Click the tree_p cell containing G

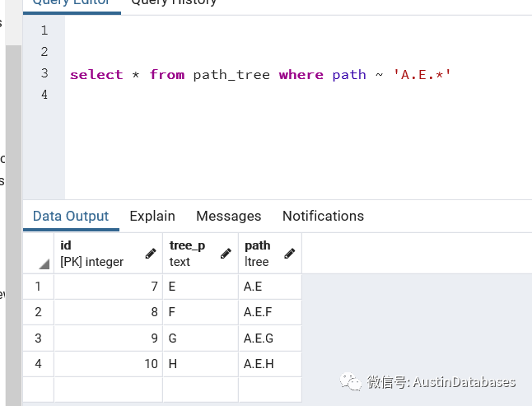click(x=200, y=338)
